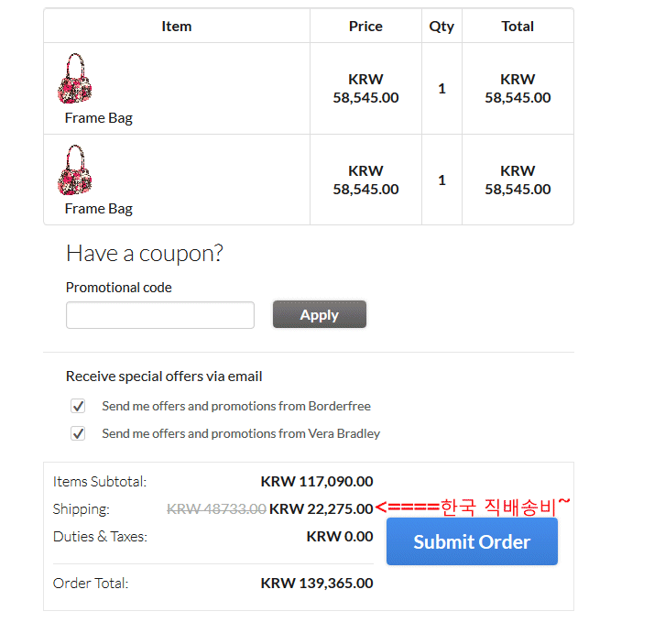
Task: Click the crossed-out KRW 48733.00 shipping price
Action: coord(216,508)
